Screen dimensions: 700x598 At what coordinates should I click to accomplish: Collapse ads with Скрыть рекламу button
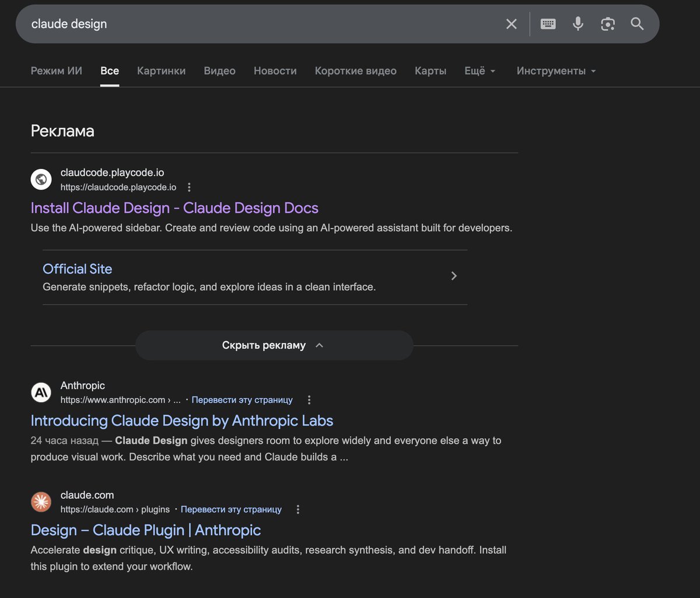[274, 345]
